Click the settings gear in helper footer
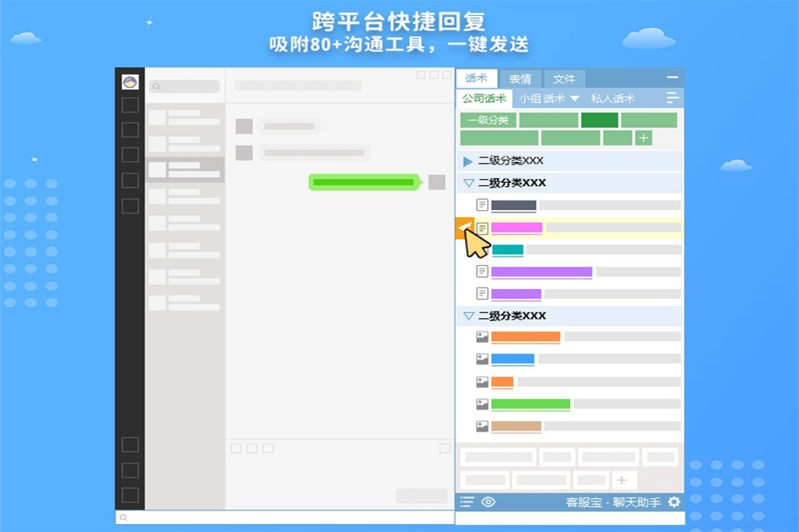 click(x=674, y=502)
